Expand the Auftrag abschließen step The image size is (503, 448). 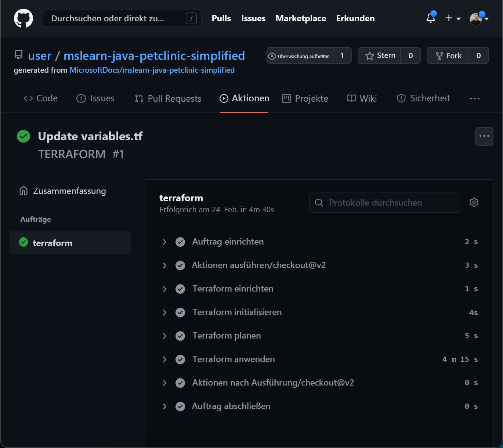pos(164,407)
